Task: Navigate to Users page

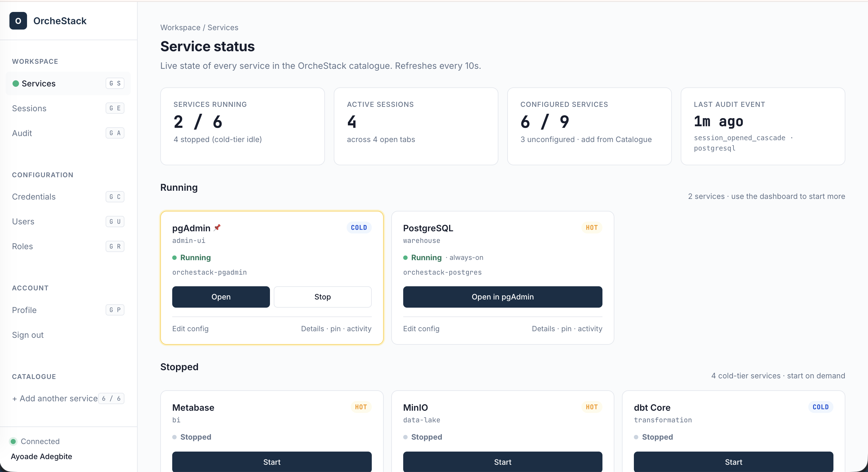Action: tap(68, 222)
